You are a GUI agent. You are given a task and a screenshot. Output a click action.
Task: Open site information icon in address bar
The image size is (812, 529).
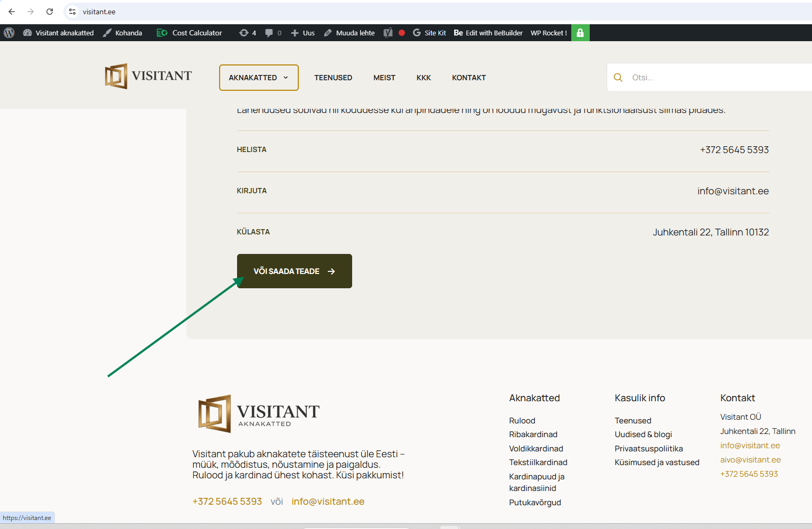coord(72,12)
